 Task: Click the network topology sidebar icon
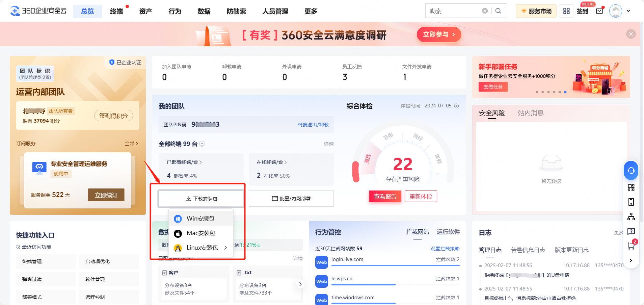(x=631, y=217)
